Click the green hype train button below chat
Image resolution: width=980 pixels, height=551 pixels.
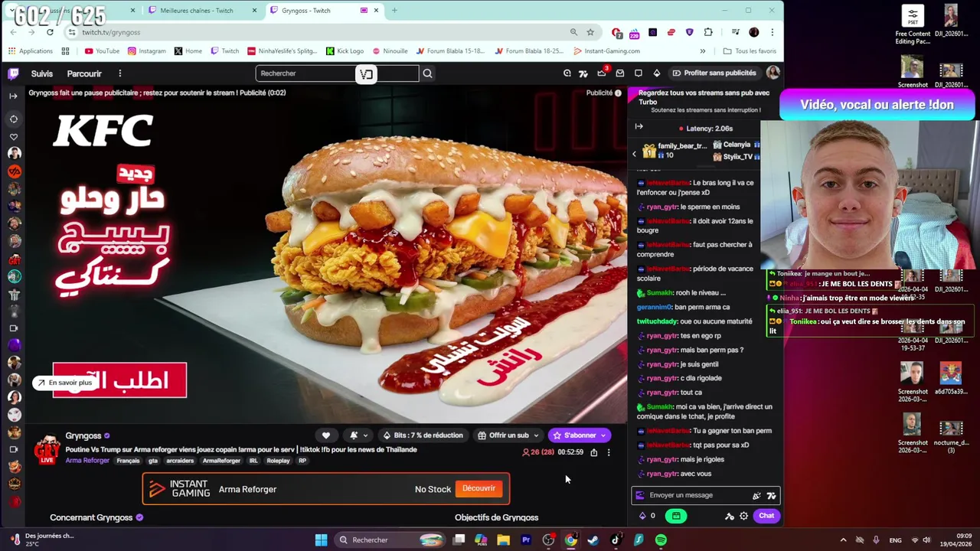pyautogui.click(x=676, y=516)
